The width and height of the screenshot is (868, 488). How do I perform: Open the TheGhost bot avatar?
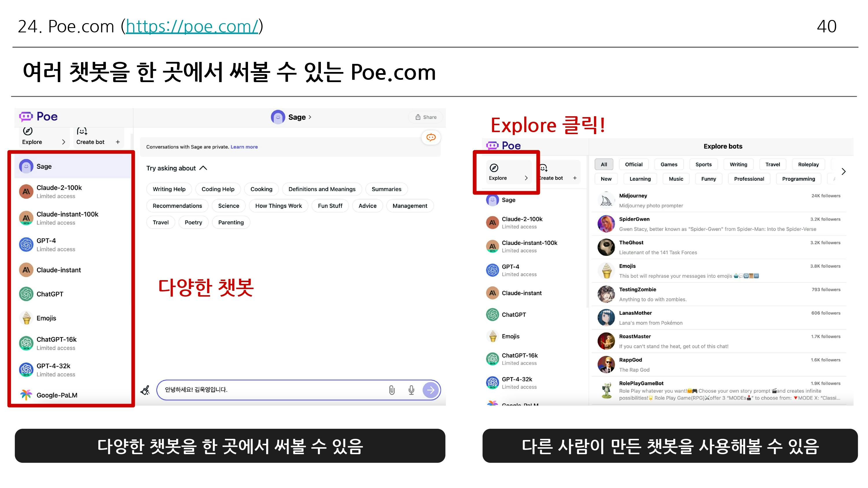point(606,247)
